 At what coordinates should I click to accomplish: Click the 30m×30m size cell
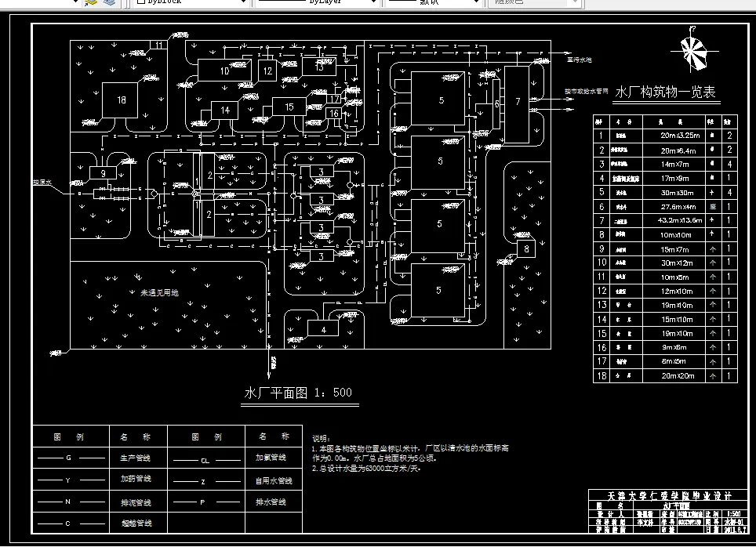pos(674,192)
